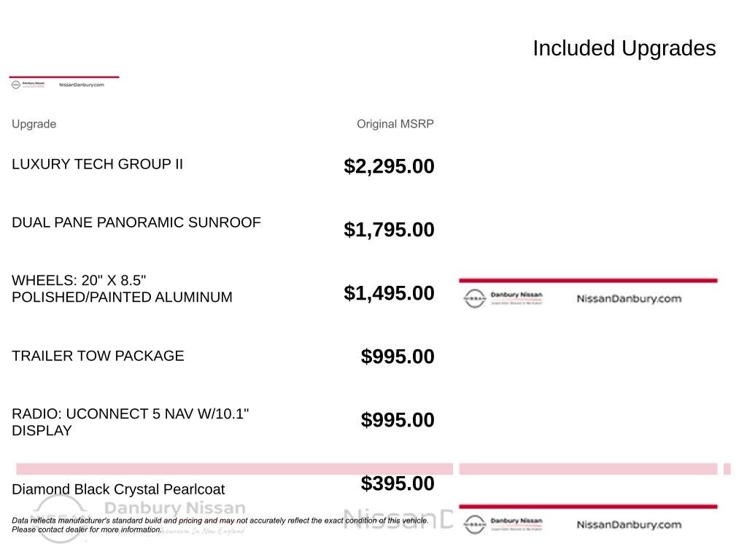Click the Nissan logo in the top-left banner

[x=16, y=85]
